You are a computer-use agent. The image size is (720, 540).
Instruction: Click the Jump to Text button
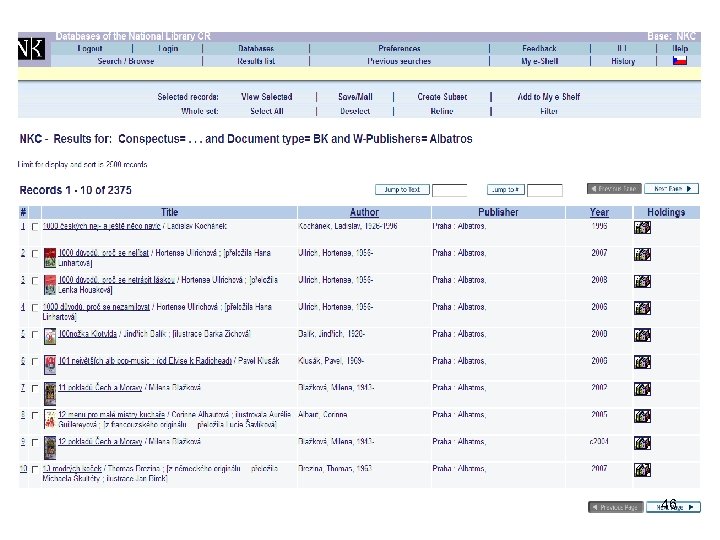(402, 189)
